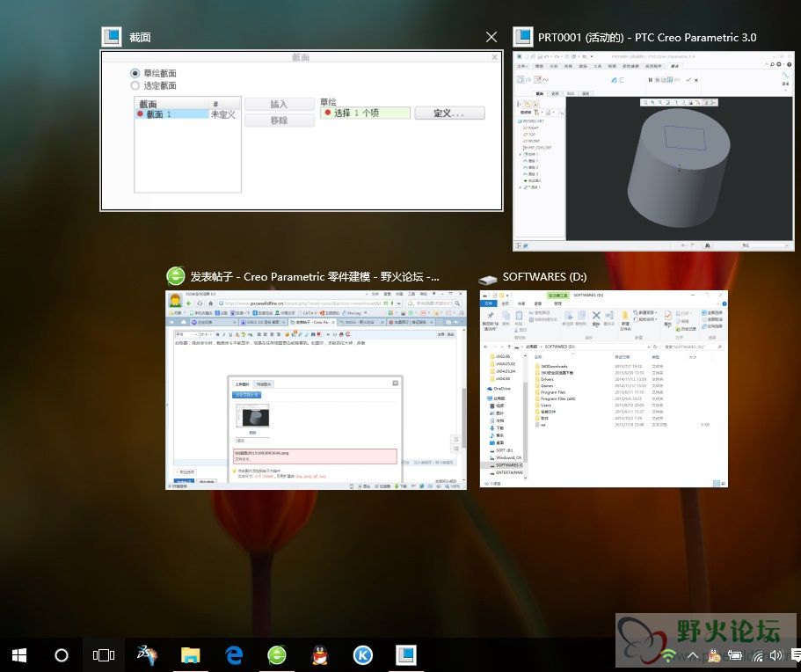Select the Program Files (x86) folder
This screenshot has height=672, width=801.
point(555,398)
